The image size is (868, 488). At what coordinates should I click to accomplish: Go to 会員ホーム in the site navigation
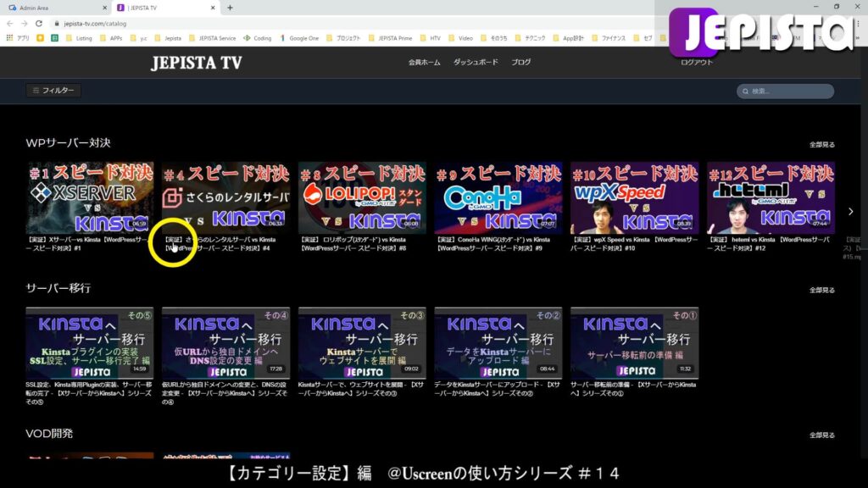coord(425,63)
